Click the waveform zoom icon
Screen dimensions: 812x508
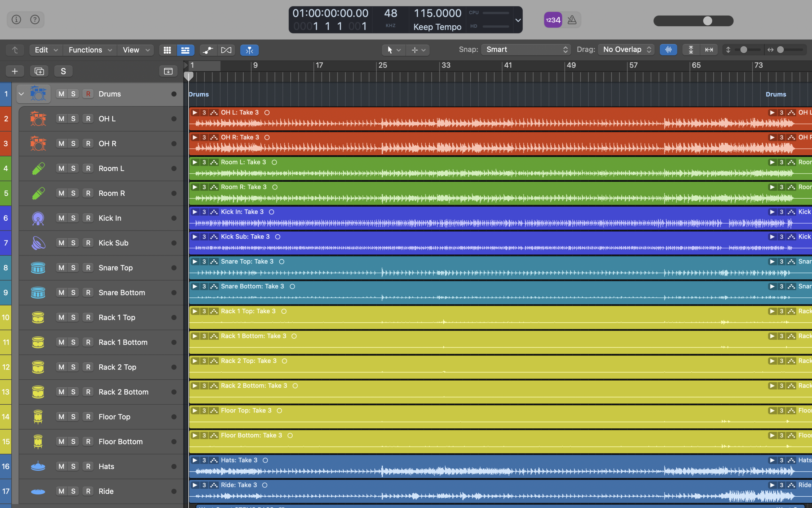[x=668, y=49]
